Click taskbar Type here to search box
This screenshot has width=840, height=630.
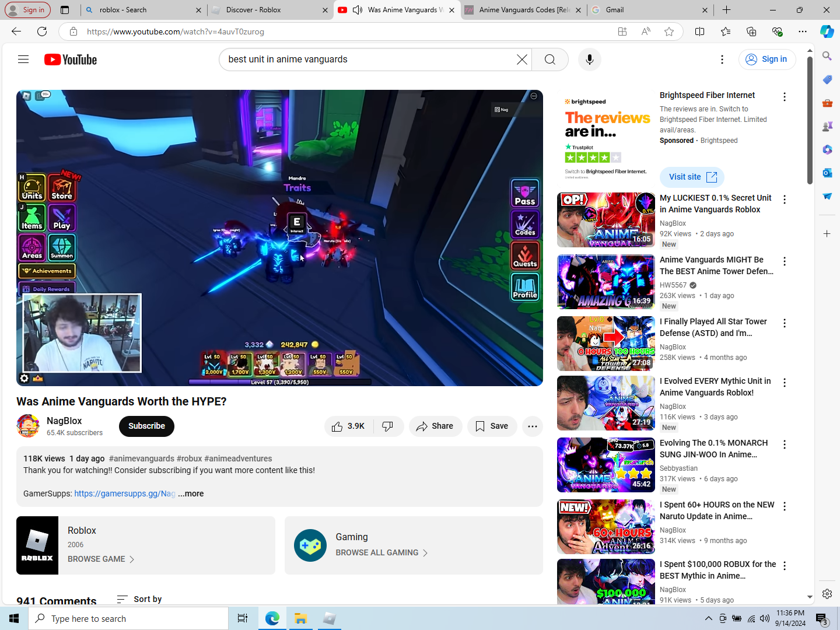(128, 618)
